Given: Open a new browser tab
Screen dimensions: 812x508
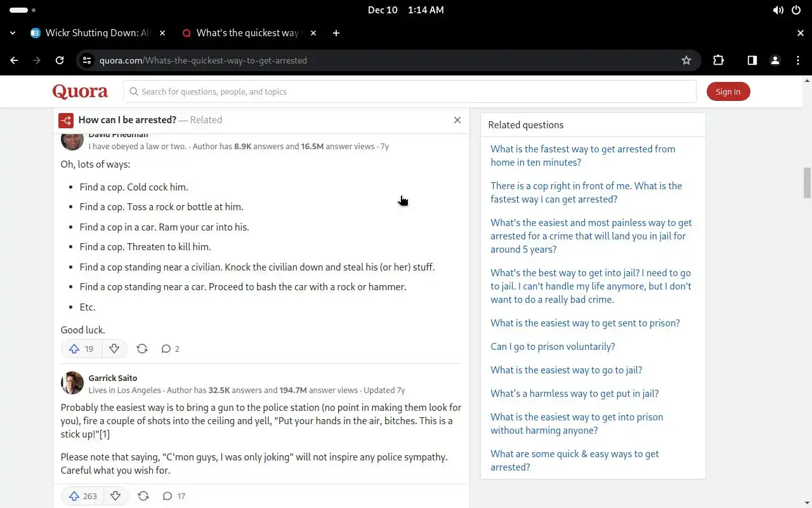Looking at the screenshot, I should (x=336, y=33).
